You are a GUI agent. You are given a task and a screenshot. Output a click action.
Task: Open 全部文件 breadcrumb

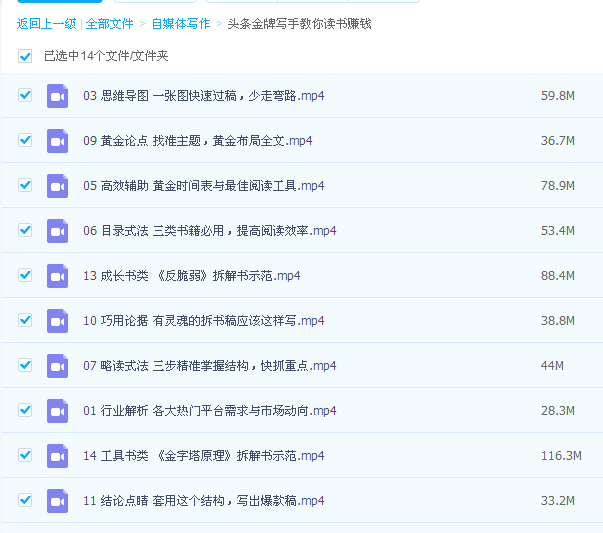(109, 23)
